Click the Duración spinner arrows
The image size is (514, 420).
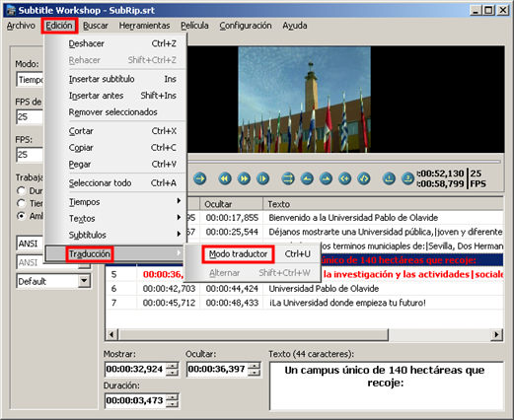pyautogui.click(x=172, y=400)
